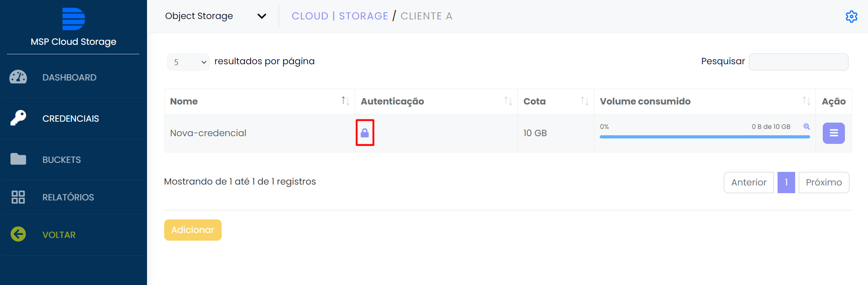The image size is (868, 285).
Task: Go to the Próximo page
Action: coord(823,182)
